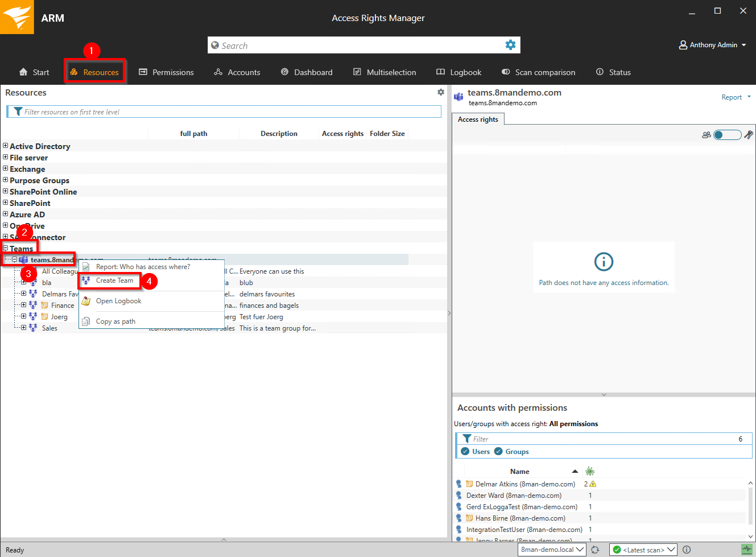Click the search settings gear icon
This screenshot has height=557, width=756.
coord(510,45)
